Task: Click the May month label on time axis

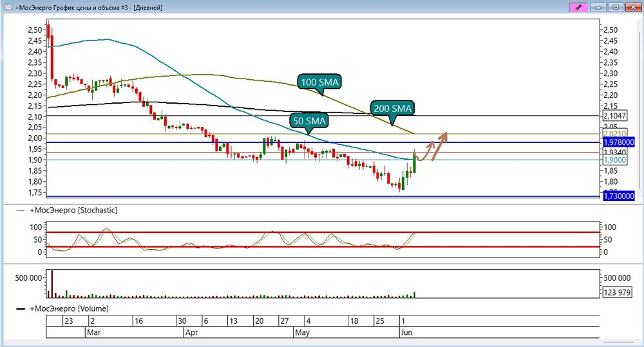Action: coord(302,332)
